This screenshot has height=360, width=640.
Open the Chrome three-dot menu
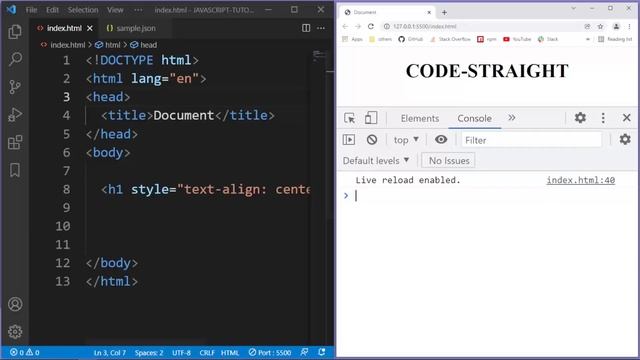[x=629, y=26]
